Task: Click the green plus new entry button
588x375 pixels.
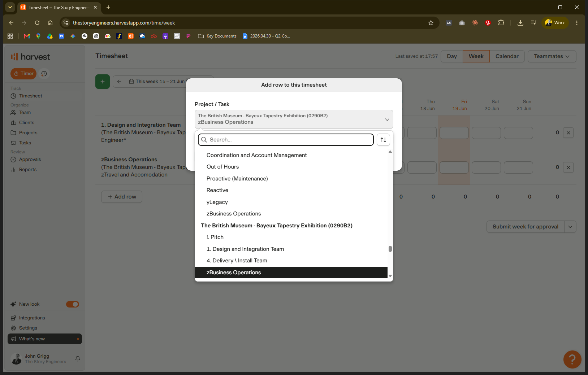Action: coord(103,82)
